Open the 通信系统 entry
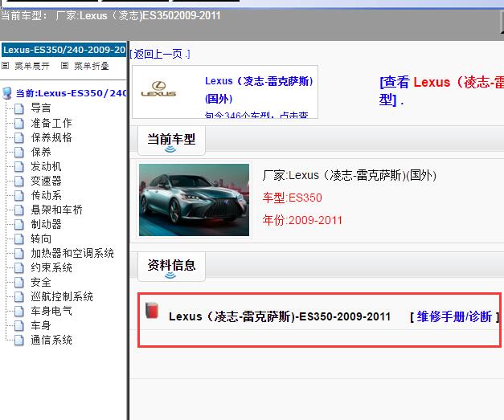This screenshot has height=420, width=504. click(51, 340)
